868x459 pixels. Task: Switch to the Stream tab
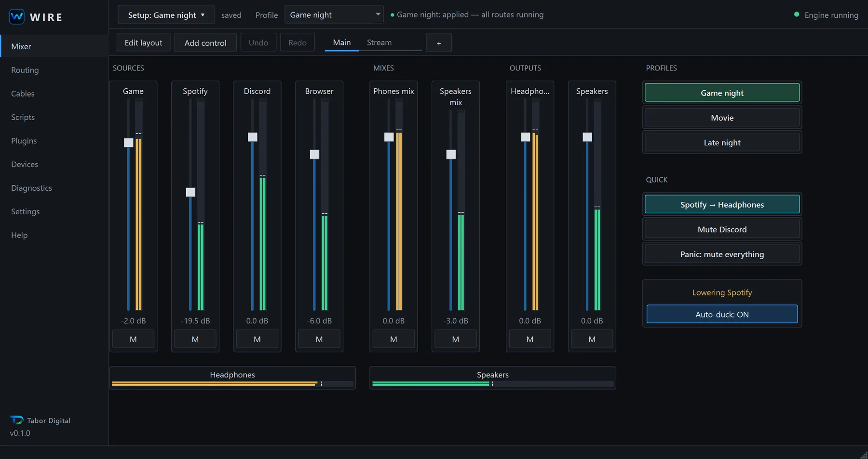(379, 42)
